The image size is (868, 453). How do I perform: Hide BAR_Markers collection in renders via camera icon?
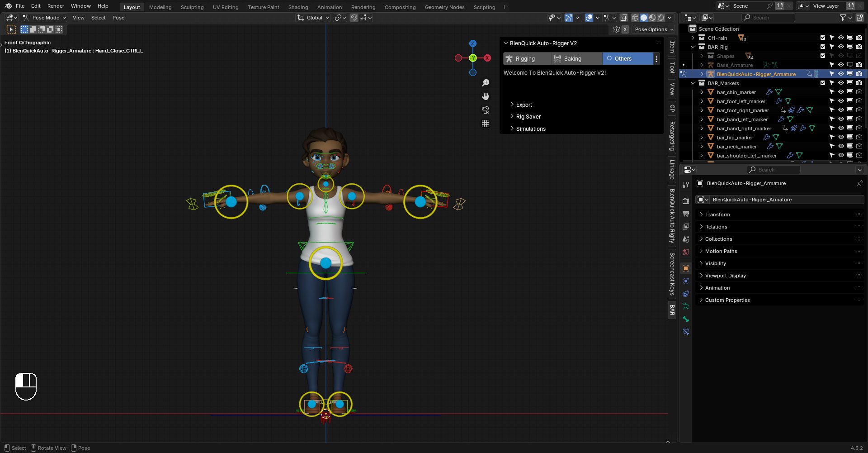[x=859, y=83]
